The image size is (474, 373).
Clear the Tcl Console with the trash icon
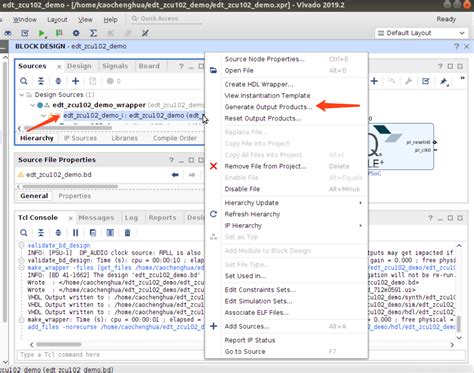tap(127, 233)
